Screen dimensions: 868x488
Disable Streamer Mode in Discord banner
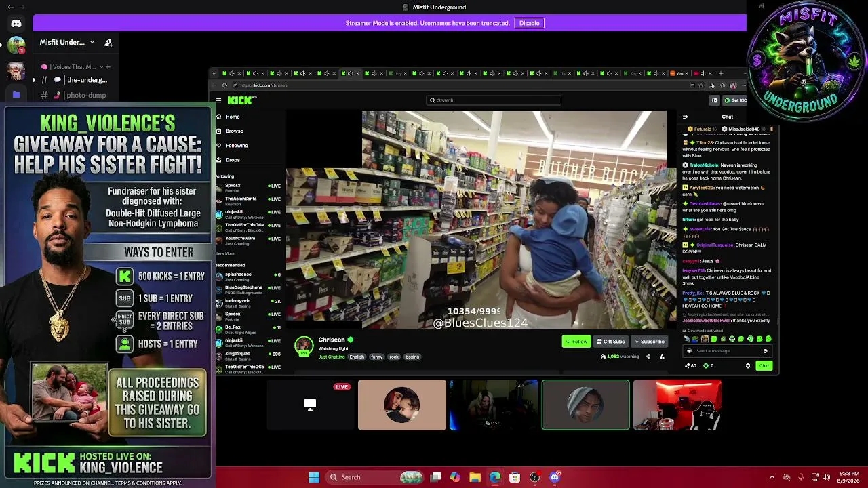click(529, 23)
